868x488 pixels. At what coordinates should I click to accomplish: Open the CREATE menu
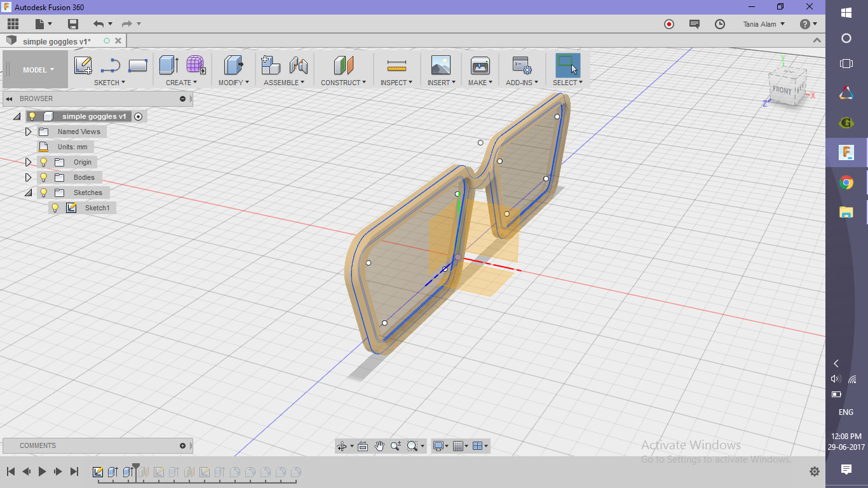pos(181,83)
